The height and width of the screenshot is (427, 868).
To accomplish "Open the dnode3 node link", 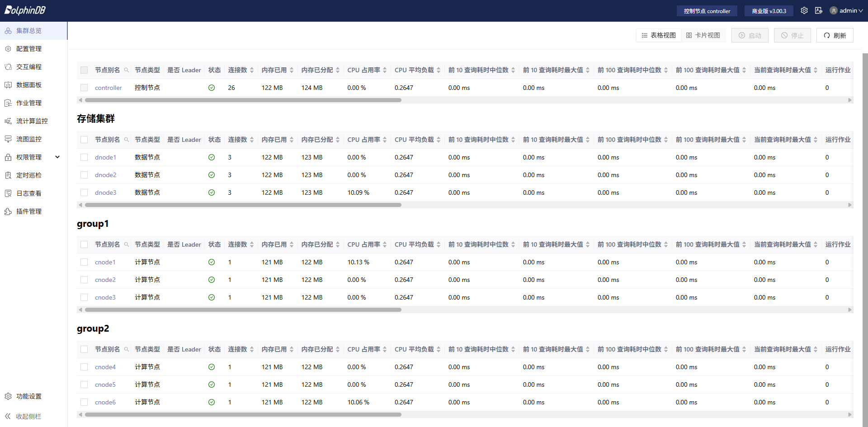I will (105, 192).
